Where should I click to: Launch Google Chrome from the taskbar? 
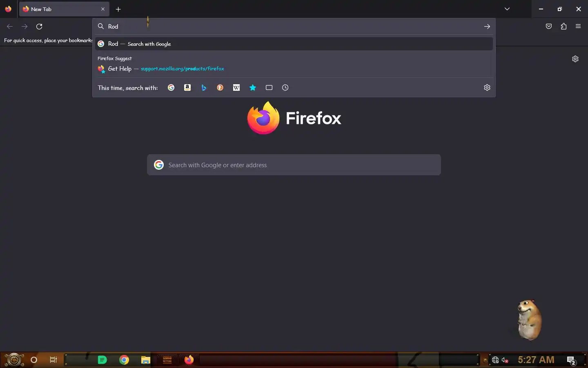(124, 360)
